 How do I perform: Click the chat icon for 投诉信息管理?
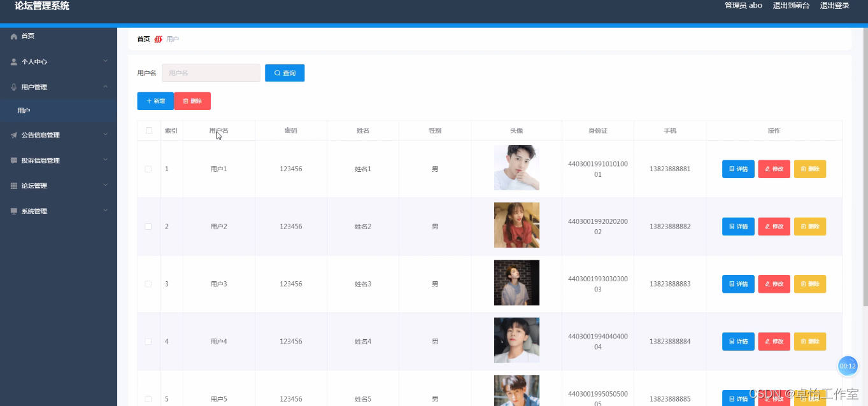click(x=14, y=160)
